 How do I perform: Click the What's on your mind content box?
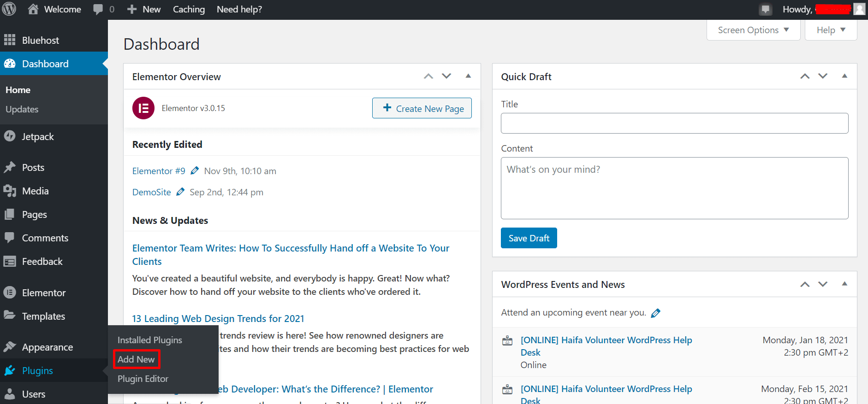675,188
